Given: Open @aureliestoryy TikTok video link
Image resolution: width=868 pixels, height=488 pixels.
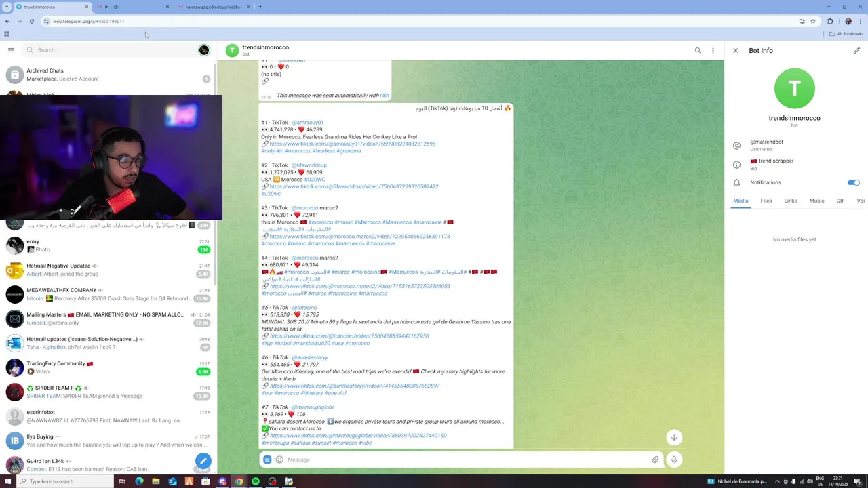Looking at the screenshot, I should pyautogui.click(x=354, y=386).
